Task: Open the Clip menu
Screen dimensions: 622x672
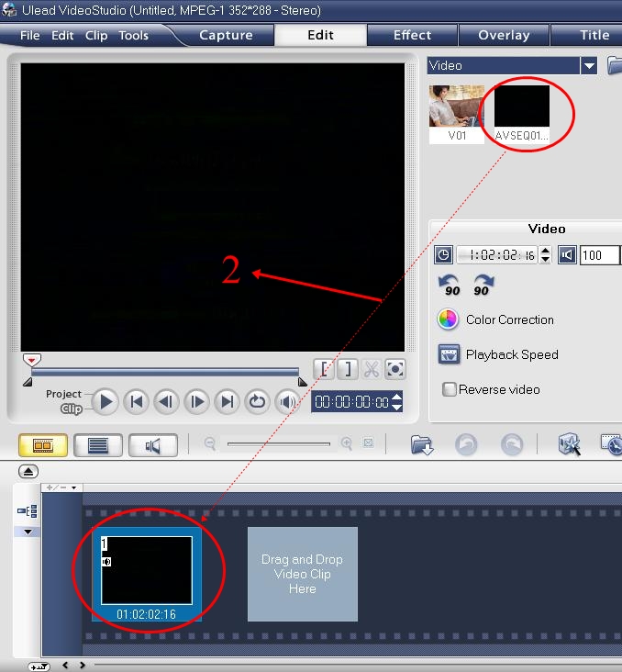Action: click(96, 35)
